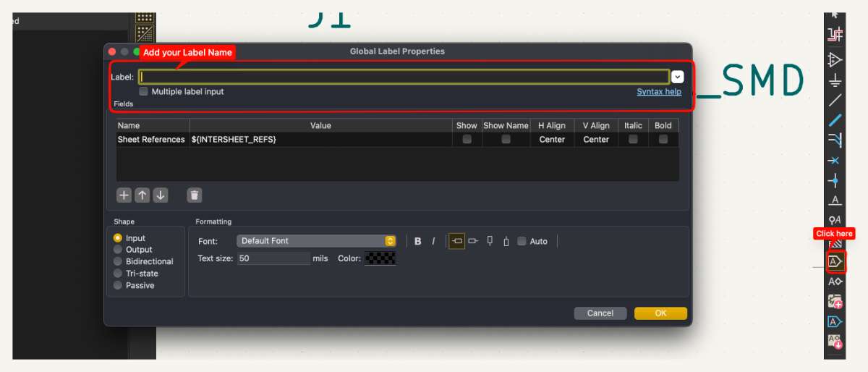Select the Hierarchical Label tool
The height and width of the screenshot is (372, 868).
click(x=835, y=282)
